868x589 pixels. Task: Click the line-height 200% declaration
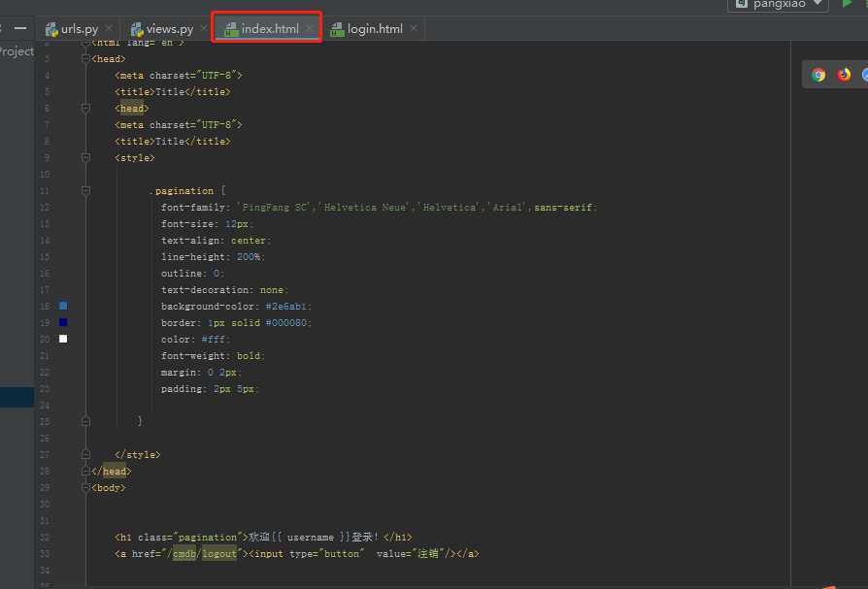coord(214,257)
